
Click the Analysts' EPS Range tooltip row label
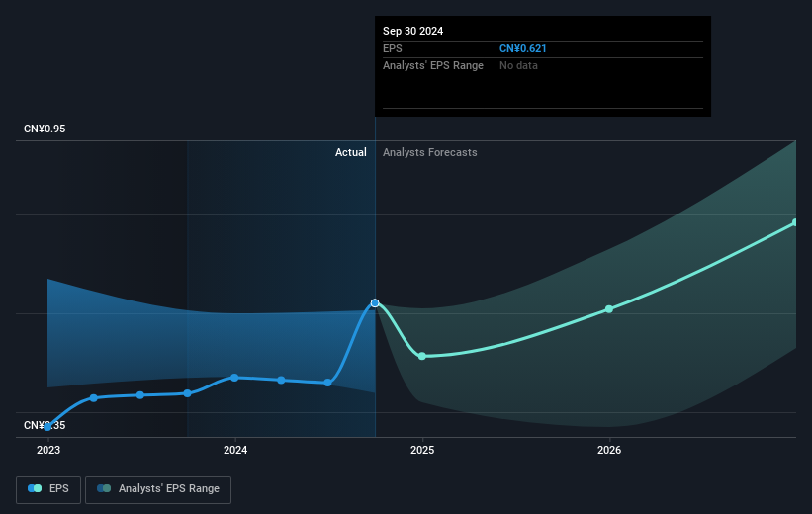(433, 66)
